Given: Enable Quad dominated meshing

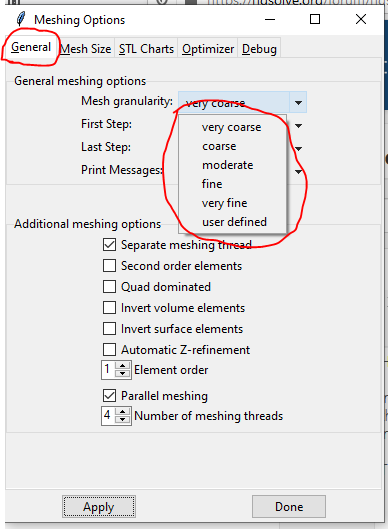Looking at the screenshot, I should [x=109, y=287].
